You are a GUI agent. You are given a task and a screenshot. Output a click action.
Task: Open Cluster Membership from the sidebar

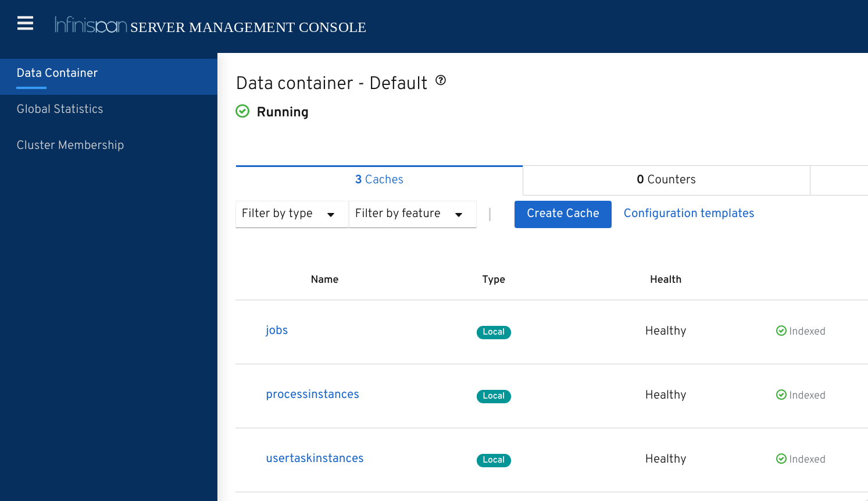pyautogui.click(x=70, y=145)
